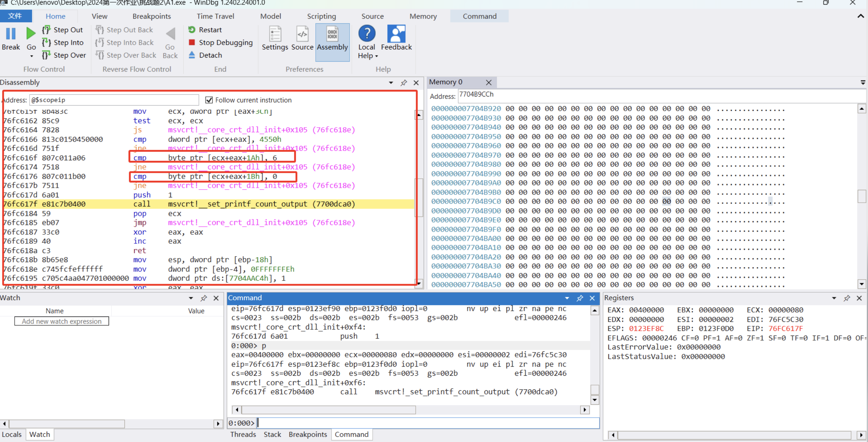Click the Break pause icon
This screenshot has width=868, height=442.
[11, 34]
